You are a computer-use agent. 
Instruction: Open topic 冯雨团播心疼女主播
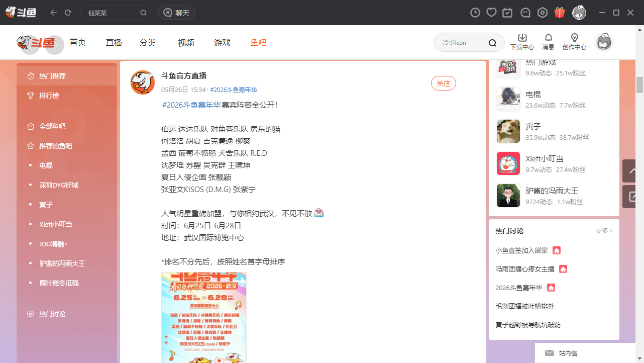tap(525, 269)
